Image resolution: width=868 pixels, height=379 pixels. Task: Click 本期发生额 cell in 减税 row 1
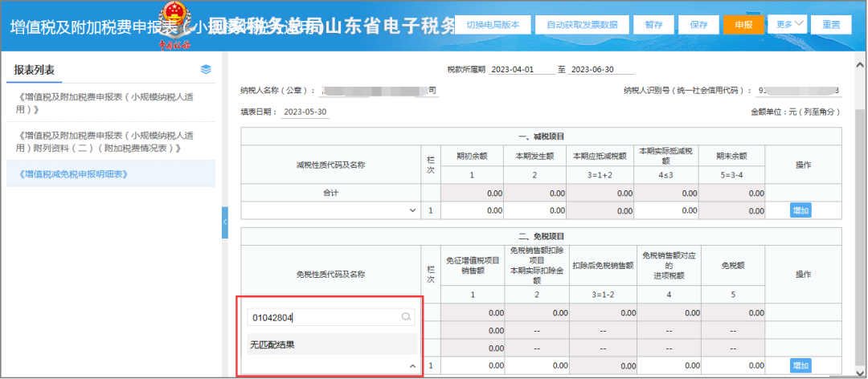click(x=534, y=210)
